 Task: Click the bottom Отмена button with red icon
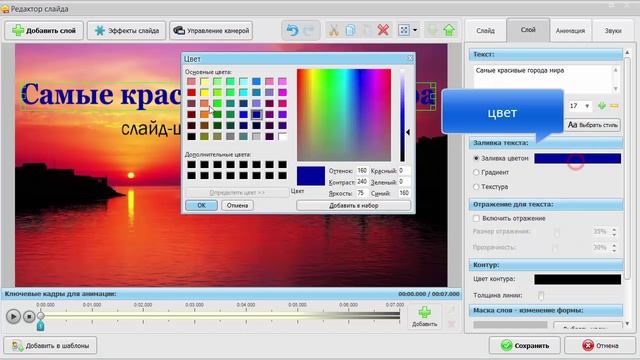[x=600, y=346]
